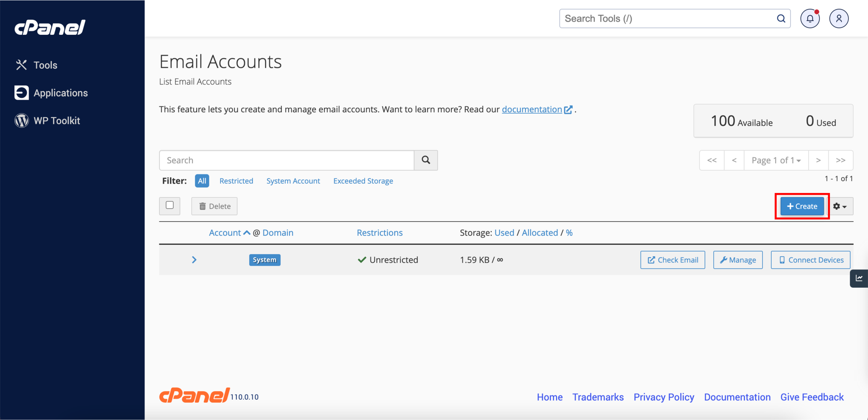Screen dimensions: 868x420
Task: Click the email search magnifier button
Action: pos(426,160)
